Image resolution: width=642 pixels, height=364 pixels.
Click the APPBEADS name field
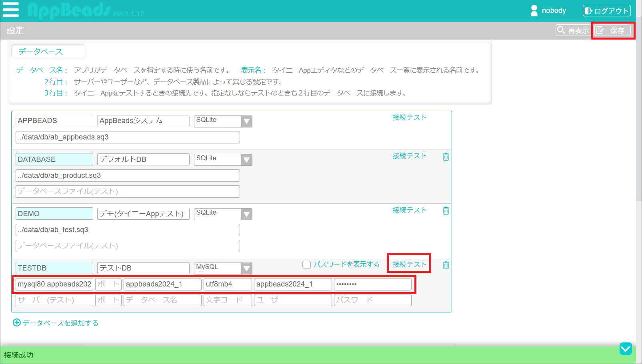pyautogui.click(x=54, y=121)
